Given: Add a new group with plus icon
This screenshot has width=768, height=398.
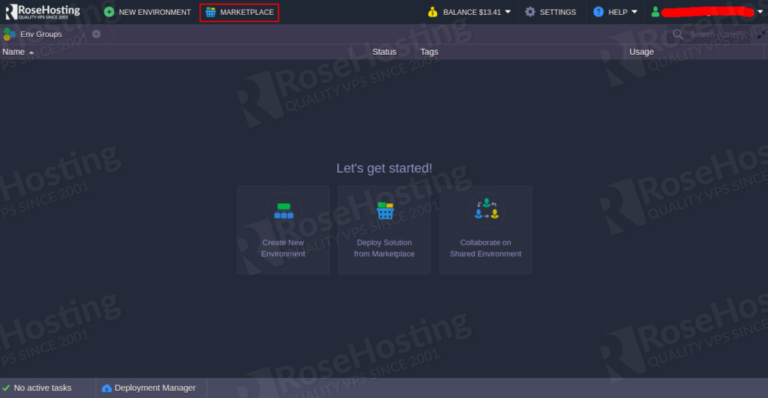Looking at the screenshot, I should 96,34.
